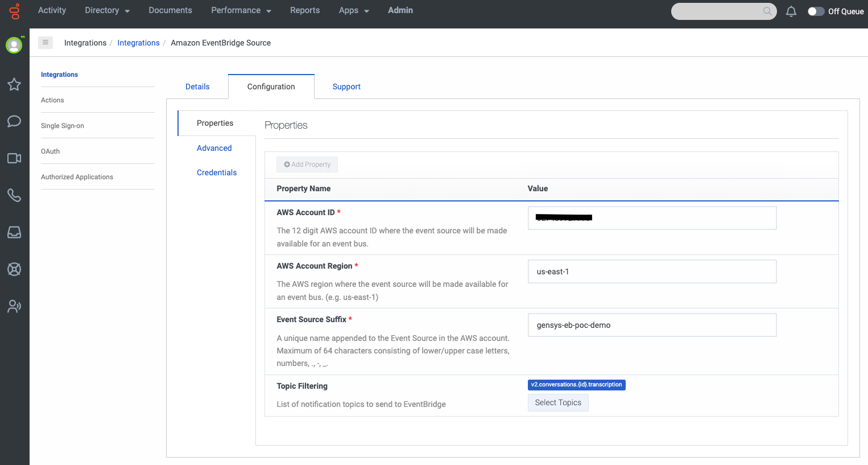Open the Chat bubble icon in sidebar

[14, 121]
